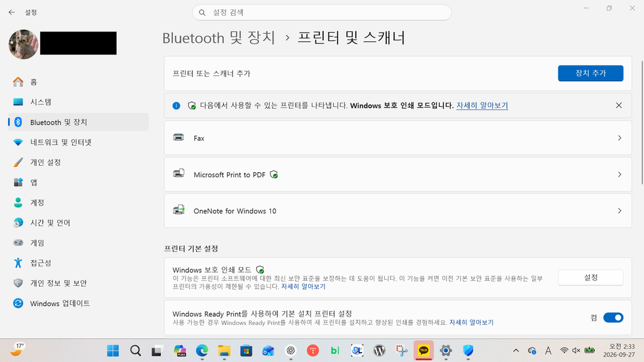644x362 pixels.
Task: Show hidden system tray icons
Action: (x=516, y=351)
